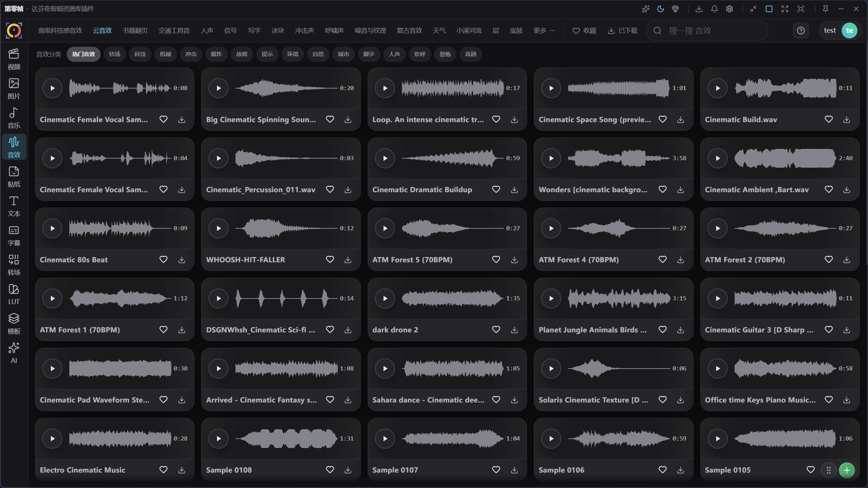Viewport: 868px width, 488px height.
Task: Filter by 爆炸 category chip
Action: click(x=216, y=54)
